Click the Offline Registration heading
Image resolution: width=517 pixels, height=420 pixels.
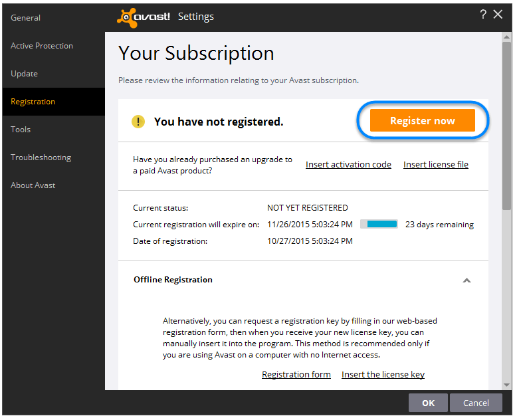tap(173, 280)
